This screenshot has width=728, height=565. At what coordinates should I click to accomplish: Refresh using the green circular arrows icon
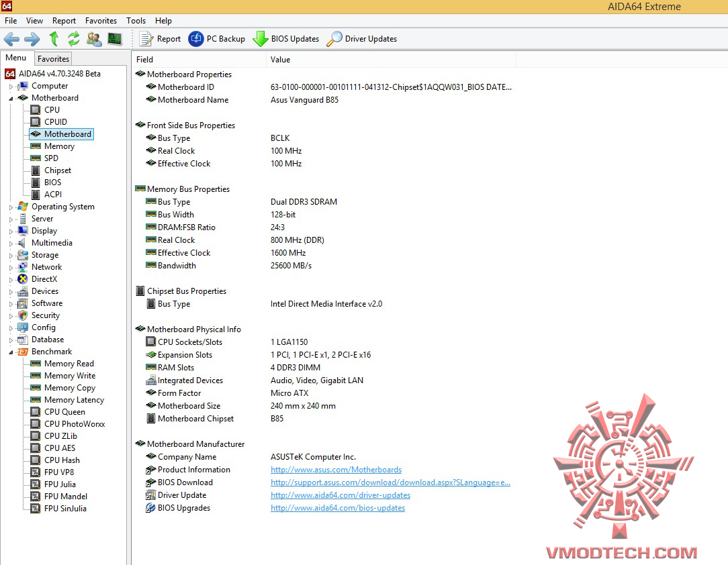73,39
